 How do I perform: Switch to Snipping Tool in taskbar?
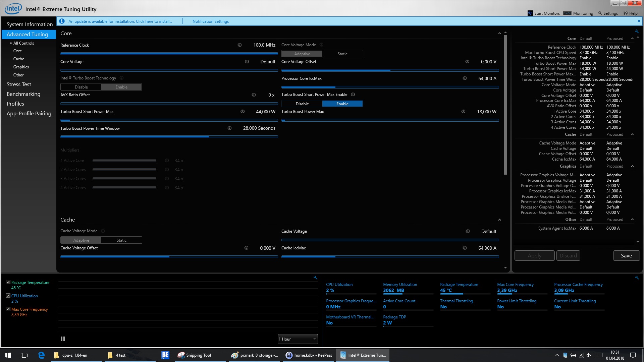[x=200, y=355]
